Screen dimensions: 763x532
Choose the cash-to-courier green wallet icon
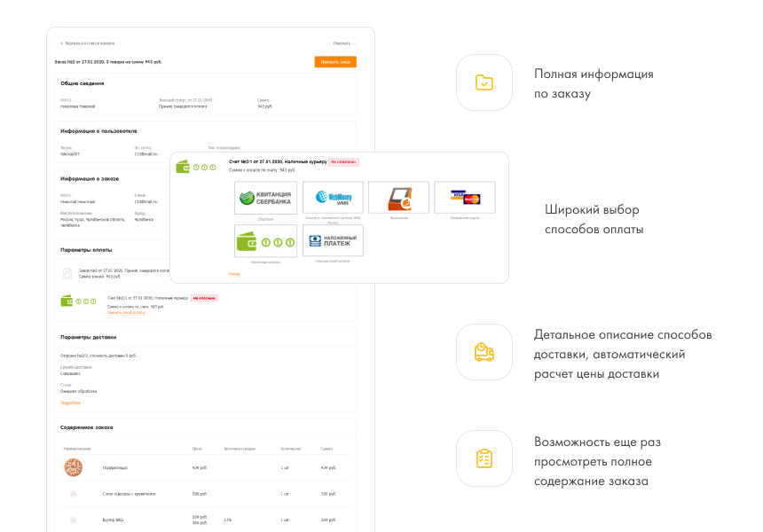coord(267,240)
